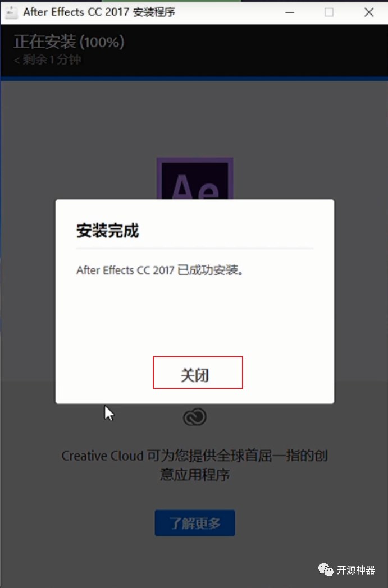Image resolution: width=388 pixels, height=588 pixels.
Task: Click the WeChat icon watermark
Action: pos(325,569)
